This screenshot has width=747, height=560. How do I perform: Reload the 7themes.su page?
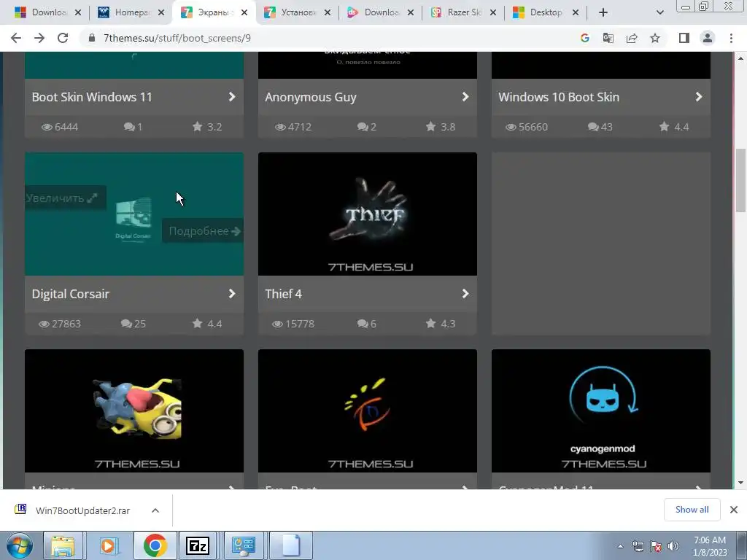point(63,38)
